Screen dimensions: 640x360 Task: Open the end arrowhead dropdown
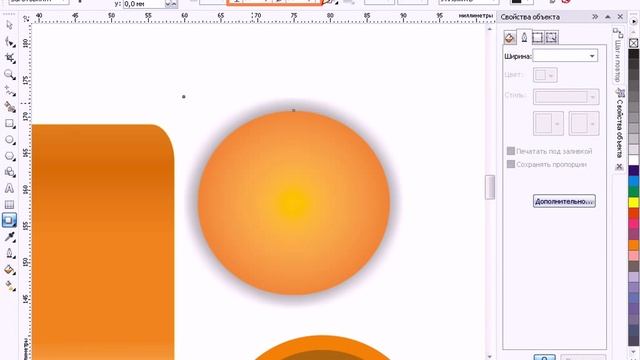pyautogui.click(x=584, y=123)
